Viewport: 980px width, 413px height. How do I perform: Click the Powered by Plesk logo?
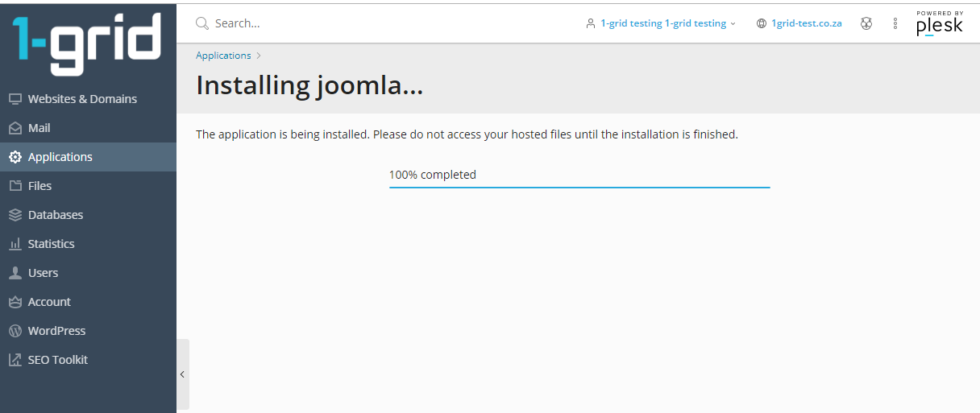point(940,23)
